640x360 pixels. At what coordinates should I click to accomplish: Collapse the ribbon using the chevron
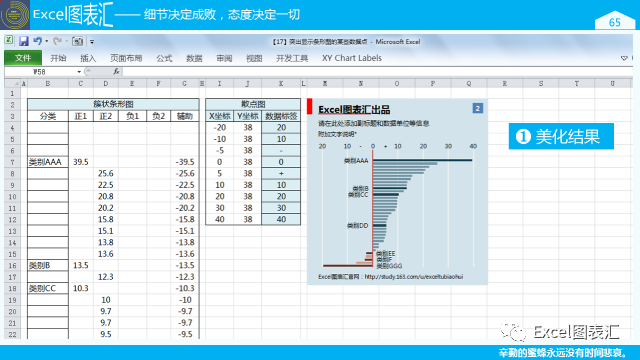624,58
